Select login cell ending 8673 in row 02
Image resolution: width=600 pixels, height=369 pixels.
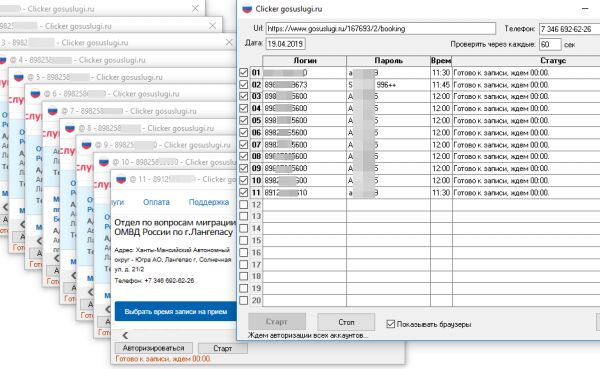point(305,84)
